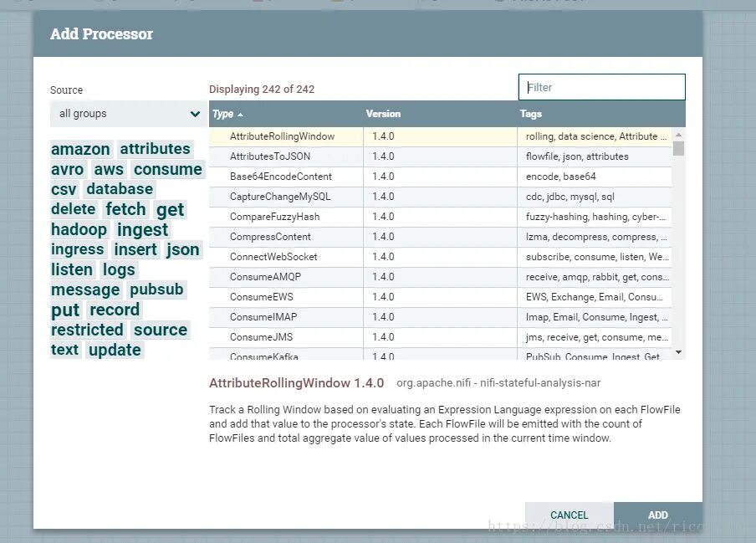Sort by the Type column header

[x=222, y=114]
